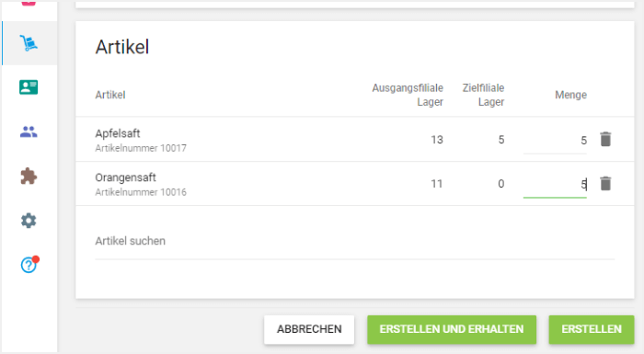Screen dimensions: 644x354
Task: Click the Artikel suchen search field
Action: tap(355, 242)
